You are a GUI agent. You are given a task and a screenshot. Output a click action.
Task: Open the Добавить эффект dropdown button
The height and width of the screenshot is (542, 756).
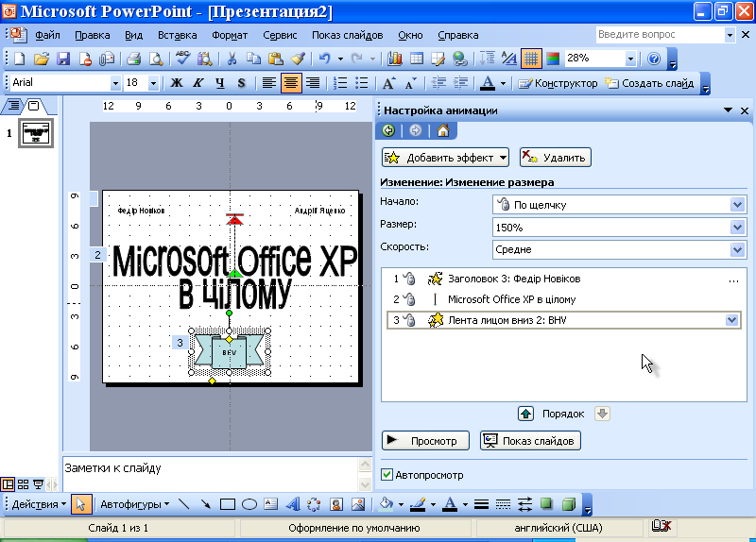(x=445, y=158)
